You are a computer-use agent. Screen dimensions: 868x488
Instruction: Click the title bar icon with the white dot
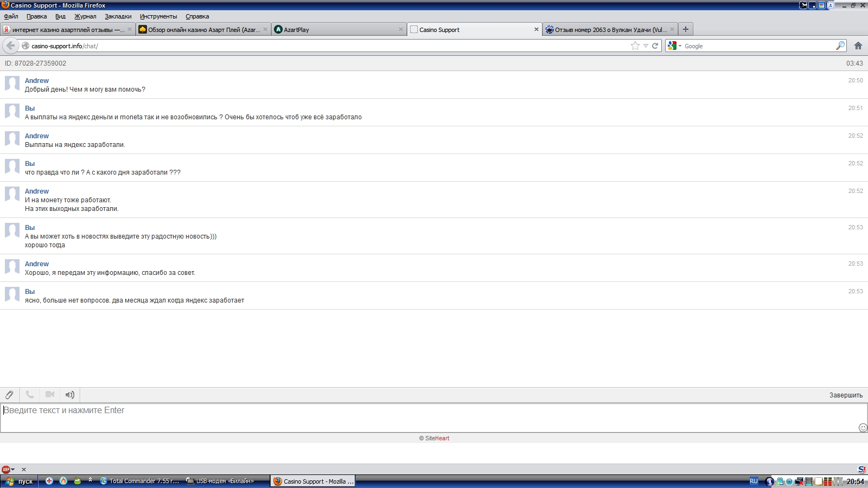coord(813,5)
